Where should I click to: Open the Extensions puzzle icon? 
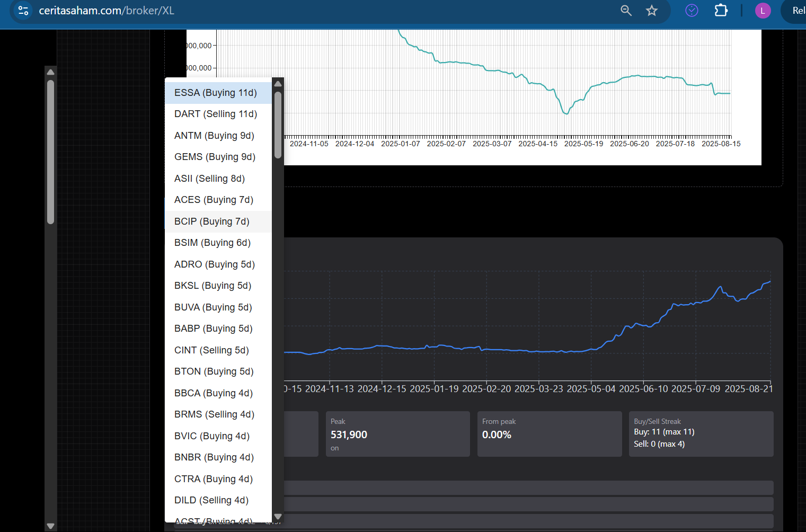[x=721, y=10]
